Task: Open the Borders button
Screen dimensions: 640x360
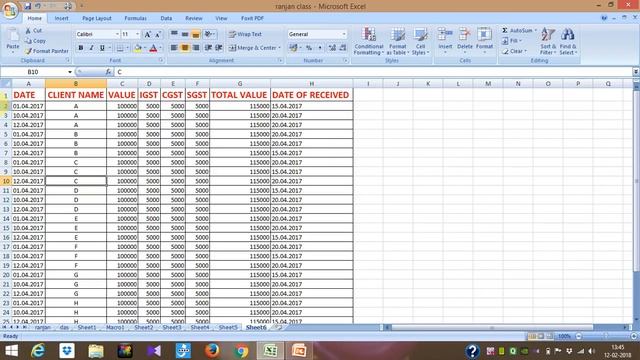Action: [x=120, y=48]
